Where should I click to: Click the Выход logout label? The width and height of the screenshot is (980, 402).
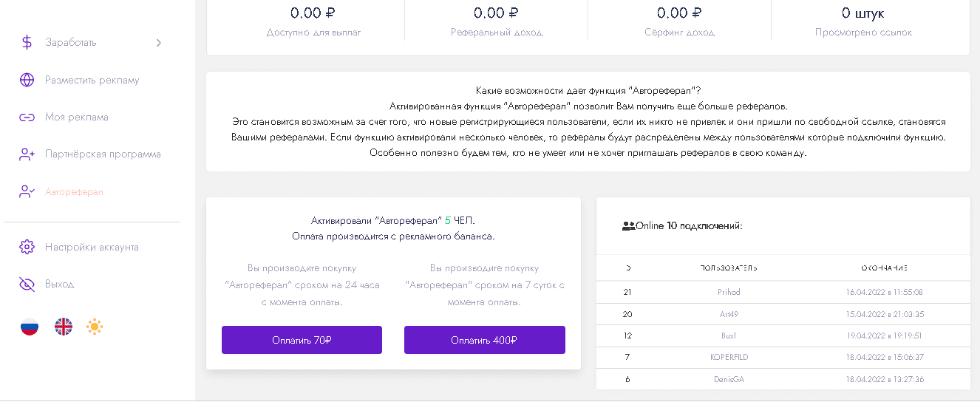pyautogui.click(x=59, y=285)
